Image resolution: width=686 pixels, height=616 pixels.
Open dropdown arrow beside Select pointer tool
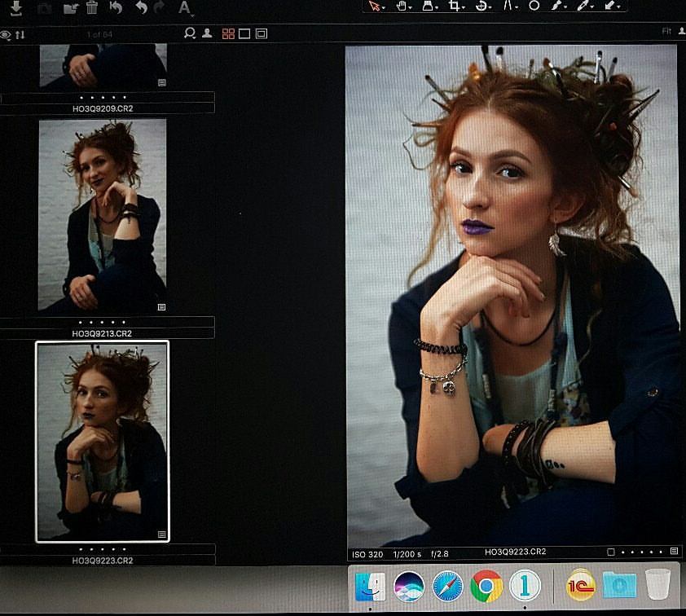coord(383,8)
